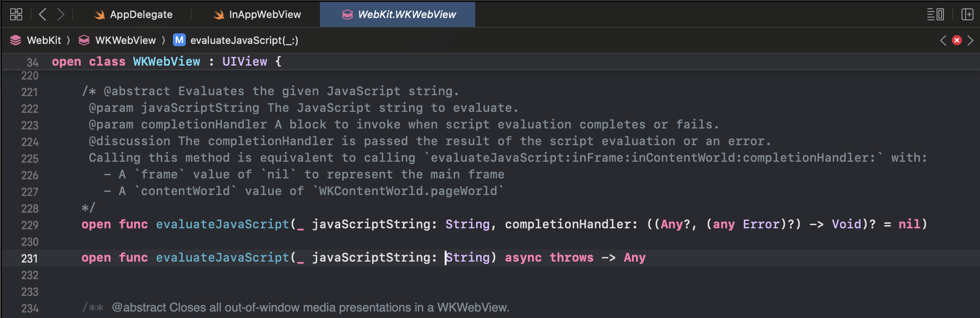This screenshot has height=318, width=980.
Task: Click the WKWebView stack icon in breadcrumb
Action: click(84, 40)
